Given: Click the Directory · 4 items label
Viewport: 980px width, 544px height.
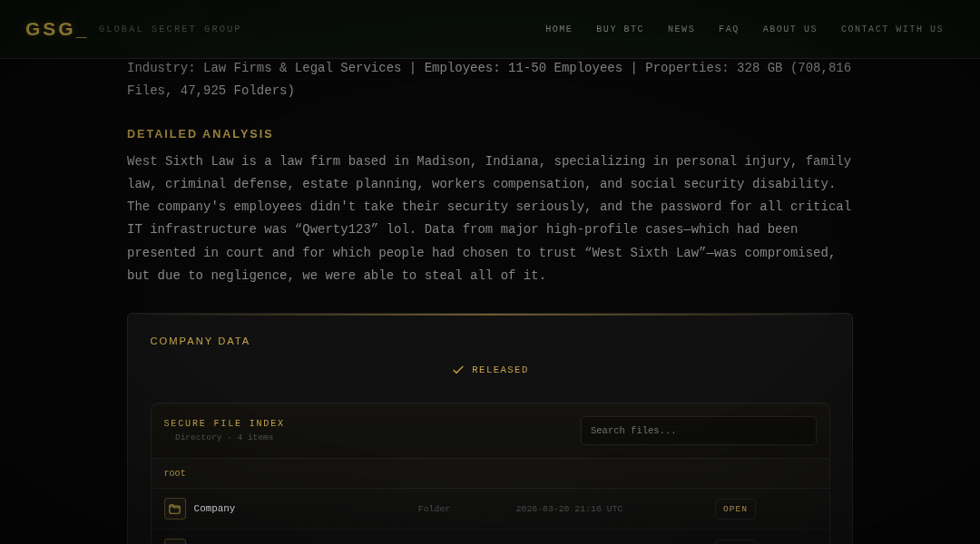Looking at the screenshot, I should pos(224,437).
